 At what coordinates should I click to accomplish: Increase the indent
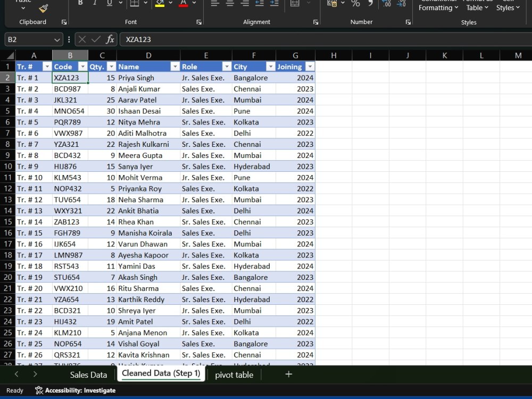pyautogui.click(x=274, y=3)
